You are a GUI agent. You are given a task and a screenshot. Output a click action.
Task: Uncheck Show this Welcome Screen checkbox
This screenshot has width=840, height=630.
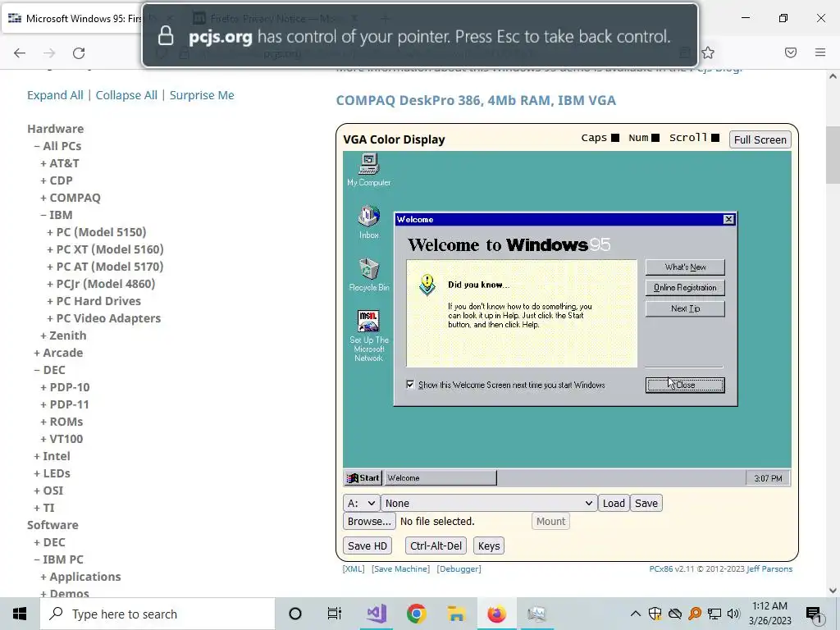tap(410, 385)
